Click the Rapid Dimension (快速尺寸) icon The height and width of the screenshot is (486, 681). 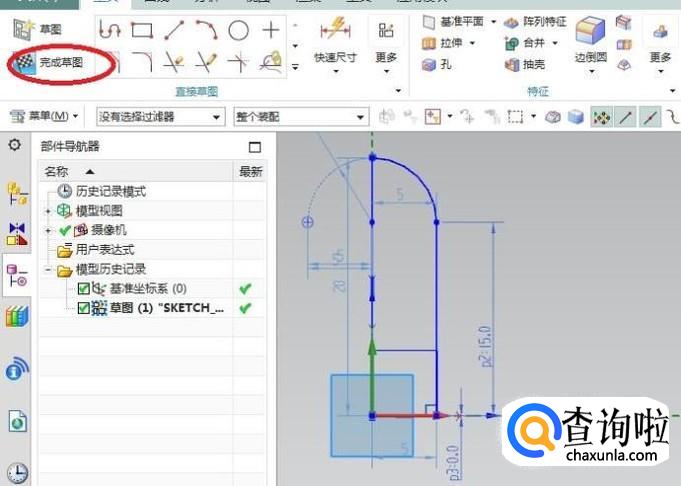335,30
